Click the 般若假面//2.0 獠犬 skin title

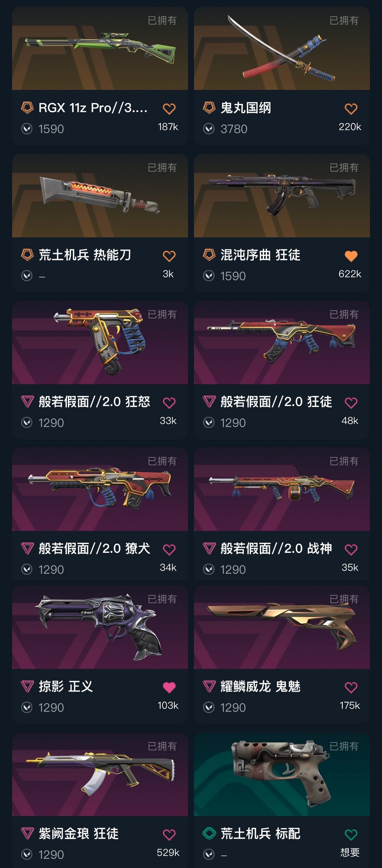point(94,548)
